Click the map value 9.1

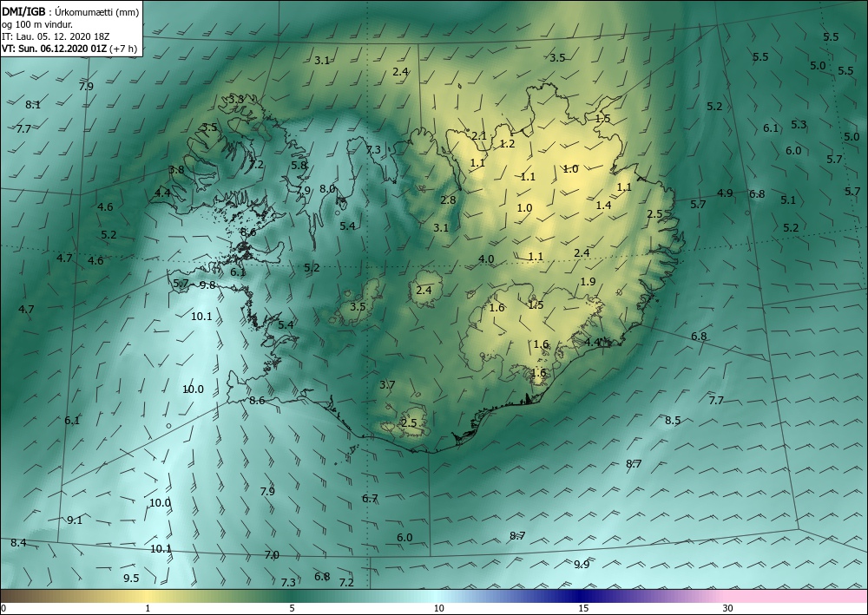tap(75, 520)
